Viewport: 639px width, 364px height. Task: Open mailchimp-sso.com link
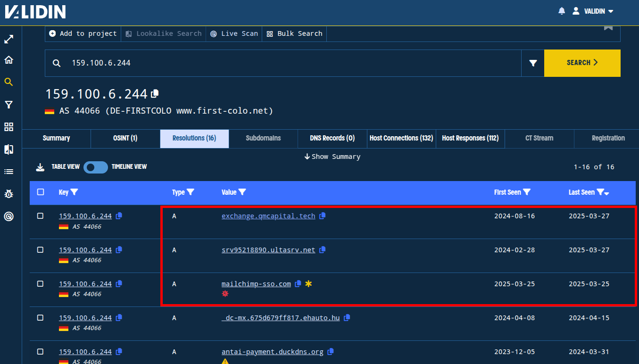pyautogui.click(x=256, y=284)
